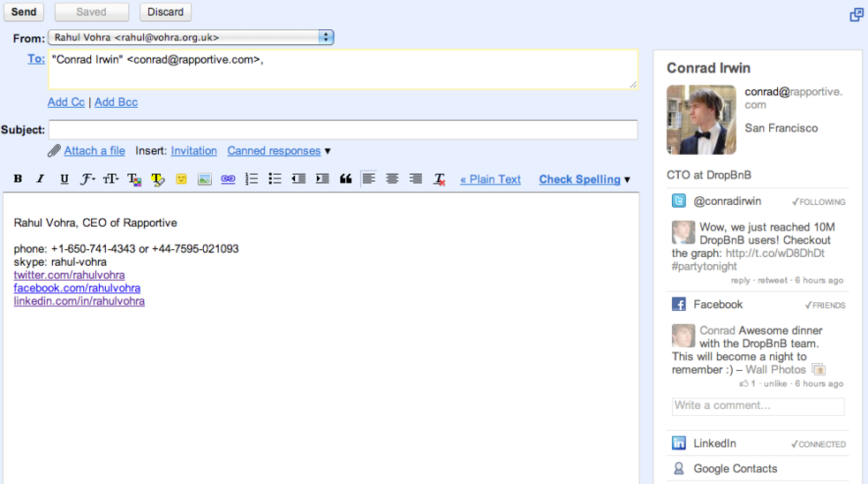The image size is (868, 484).
Task: Open twitter.com/rahulvohra signature link
Action: tap(69, 275)
